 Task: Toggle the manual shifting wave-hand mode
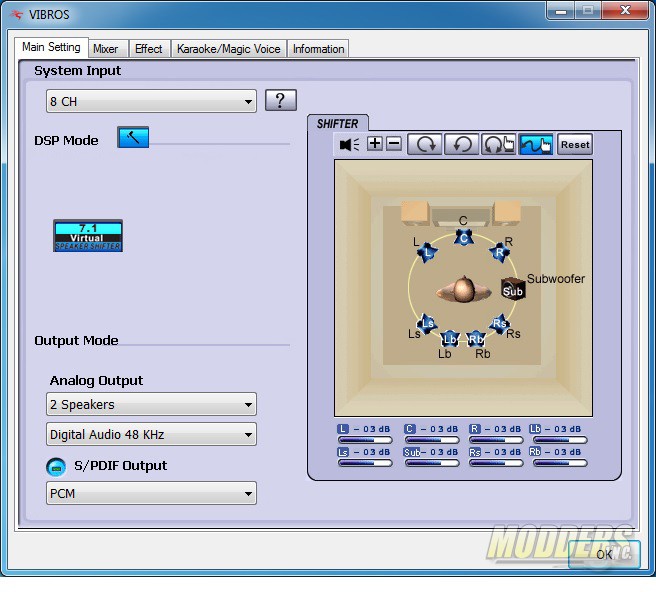coord(536,144)
